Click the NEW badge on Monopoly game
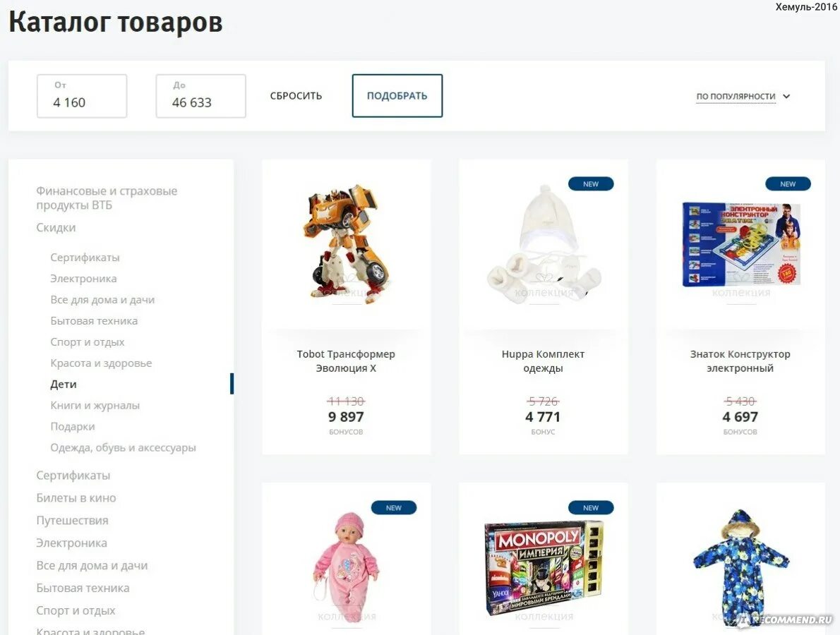Screen dimensions: 840x635 (x=590, y=507)
